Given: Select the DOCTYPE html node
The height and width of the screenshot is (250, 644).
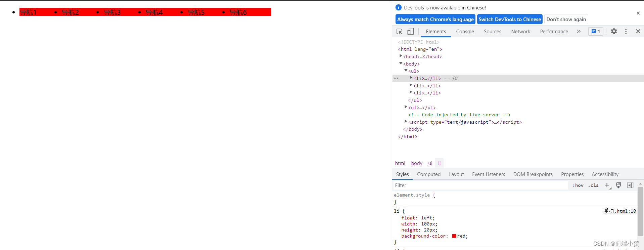Looking at the screenshot, I should click(419, 42).
